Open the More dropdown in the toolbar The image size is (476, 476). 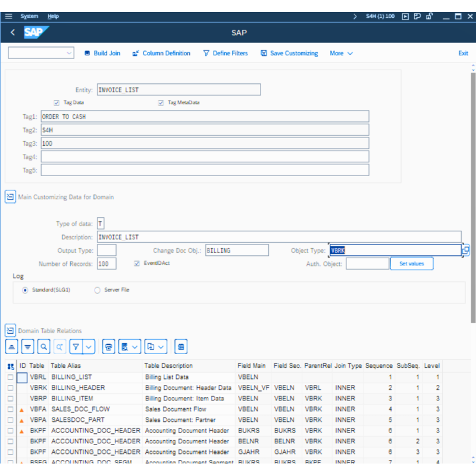pos(340,53)
